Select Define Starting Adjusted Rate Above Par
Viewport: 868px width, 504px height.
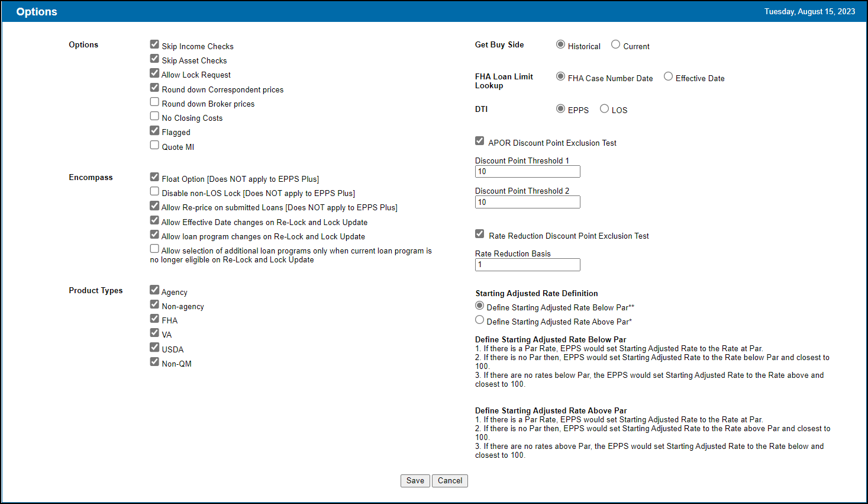[x=480, y=320]
